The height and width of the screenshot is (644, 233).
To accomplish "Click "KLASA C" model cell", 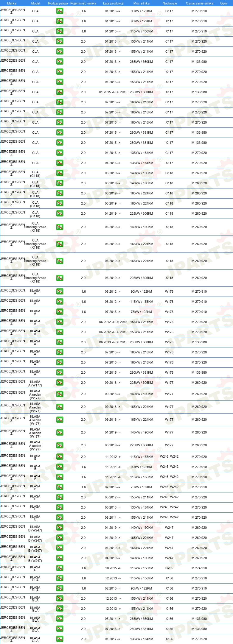I will 35,568.
